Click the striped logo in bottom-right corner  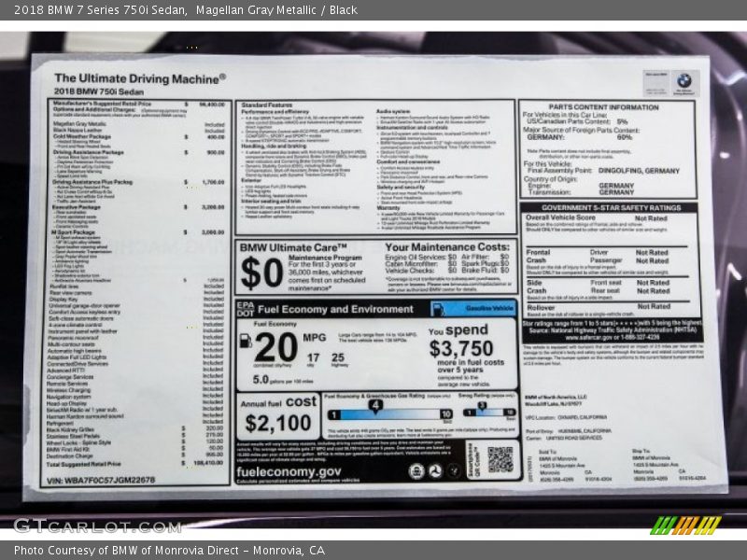685,525
